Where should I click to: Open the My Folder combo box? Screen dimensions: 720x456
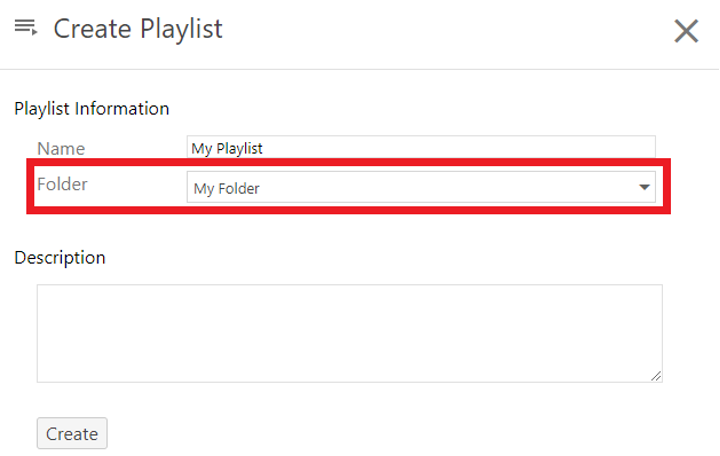tap(421, 187)
